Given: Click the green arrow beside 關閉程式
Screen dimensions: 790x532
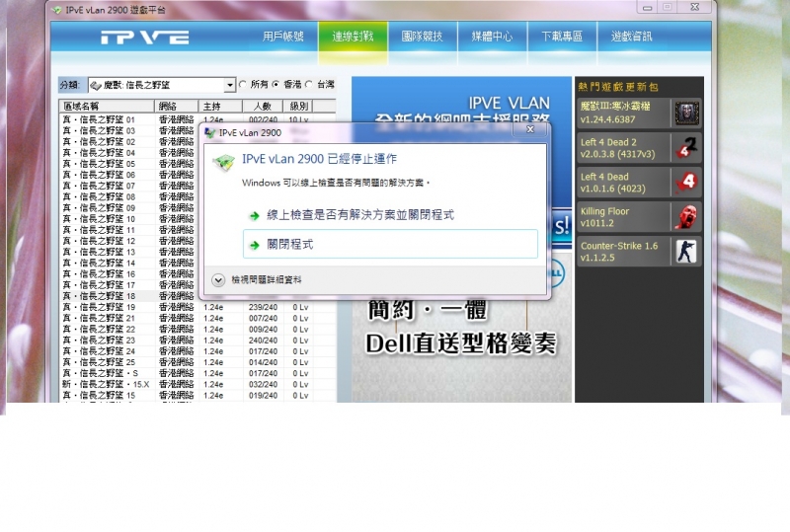Looking at the screenshot, I should pyautogui.click(x=255, y=246).
